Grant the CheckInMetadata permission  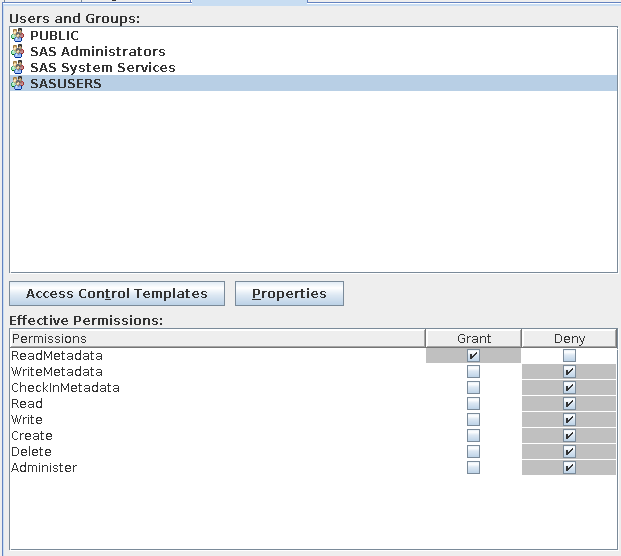point(473,388)
